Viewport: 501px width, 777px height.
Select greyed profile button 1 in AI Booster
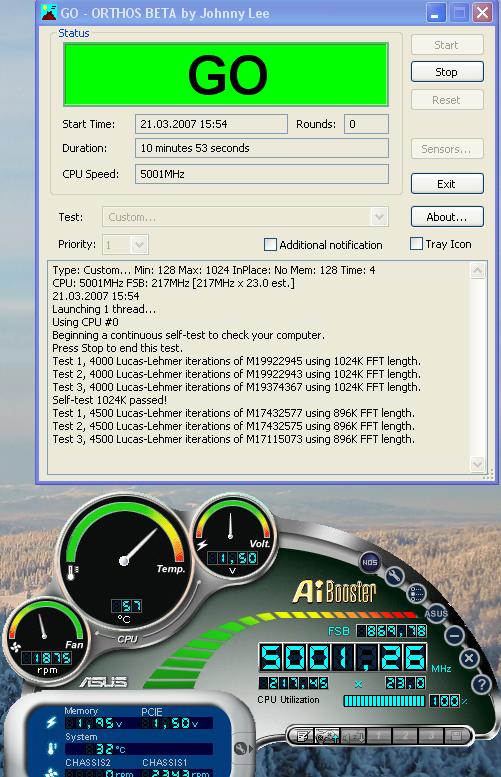[379, 736]
